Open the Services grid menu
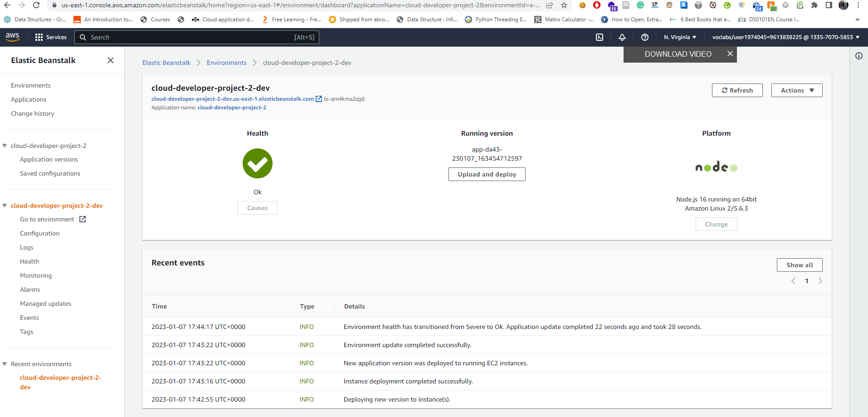This screenshot has height=417, width=868. (51, 37)
